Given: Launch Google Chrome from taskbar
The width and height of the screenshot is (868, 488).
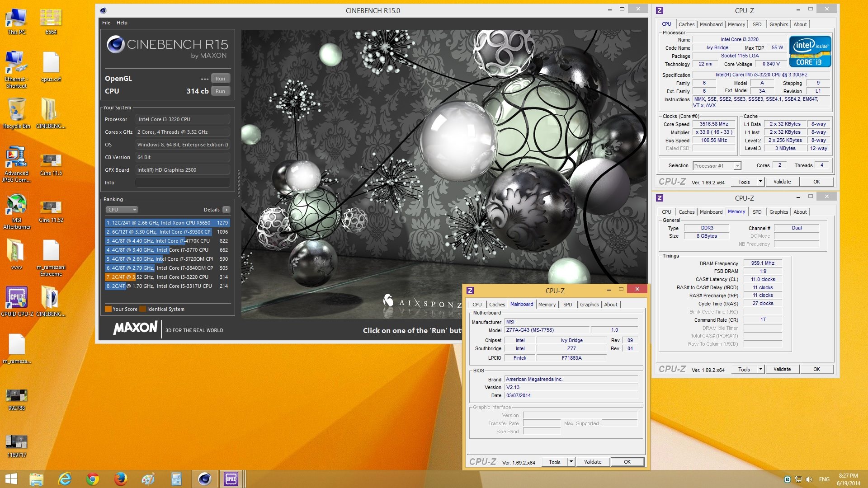Looking at the screenshot, I should pos(93,479).
